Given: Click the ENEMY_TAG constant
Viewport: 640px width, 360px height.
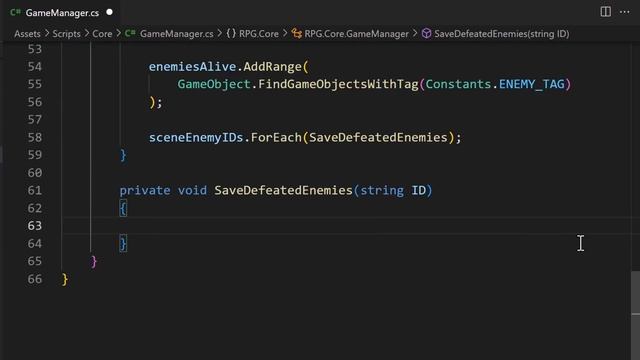Looking at the screenshot, I should [531, 84].
